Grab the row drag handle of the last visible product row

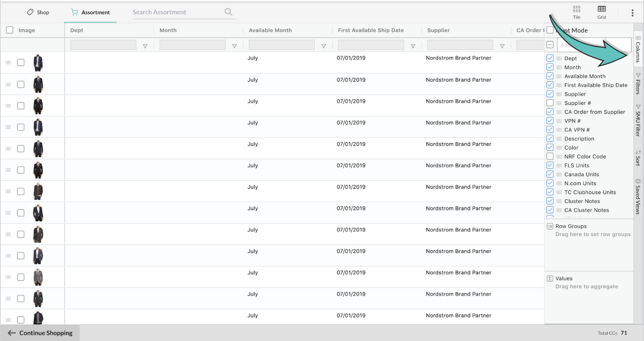[x=8, y=320]
